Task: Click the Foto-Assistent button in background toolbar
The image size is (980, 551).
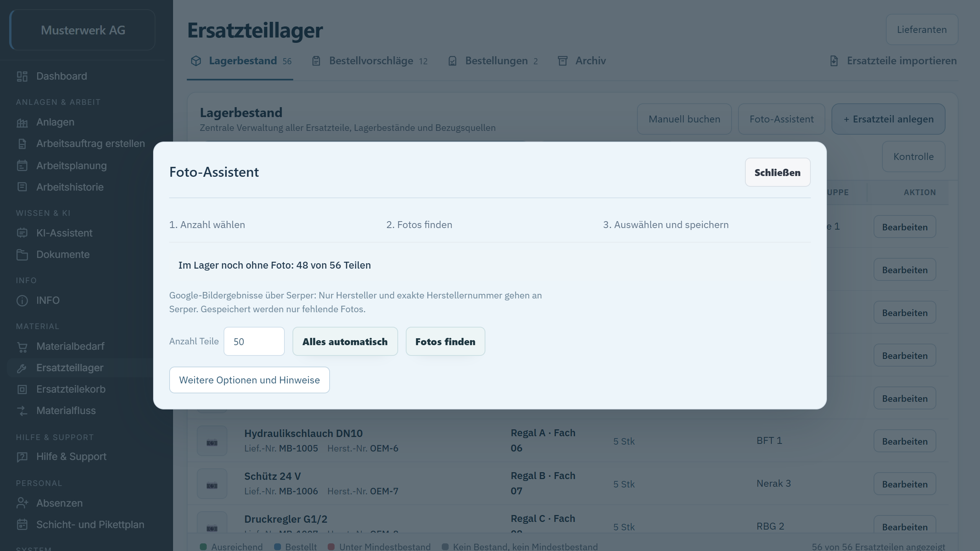Action: point(782,119)
